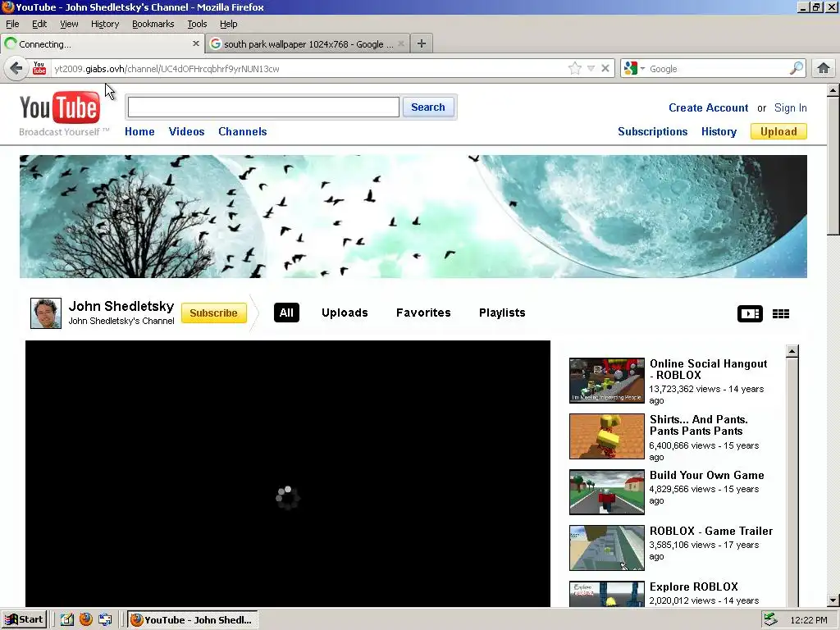
Task: Open the Firefox home page icon
Action: point(824,69)
